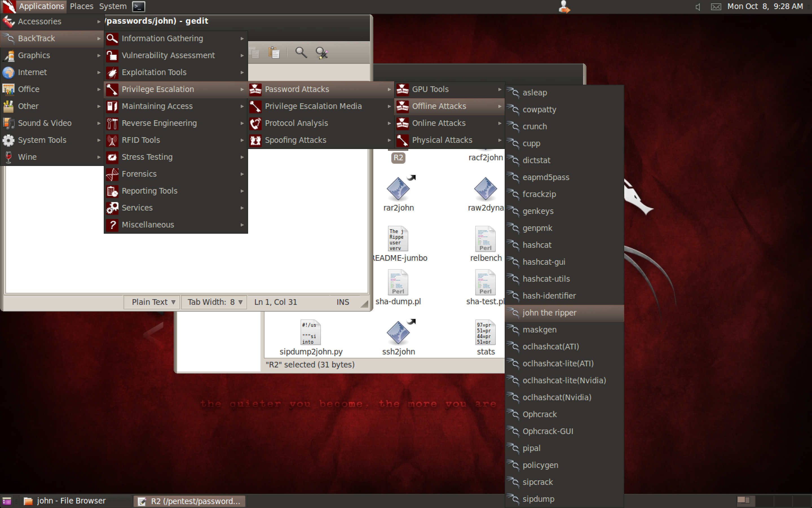Expand the Graphics submenu
Viewport: 812px width, 508px height.
(52, 55)
